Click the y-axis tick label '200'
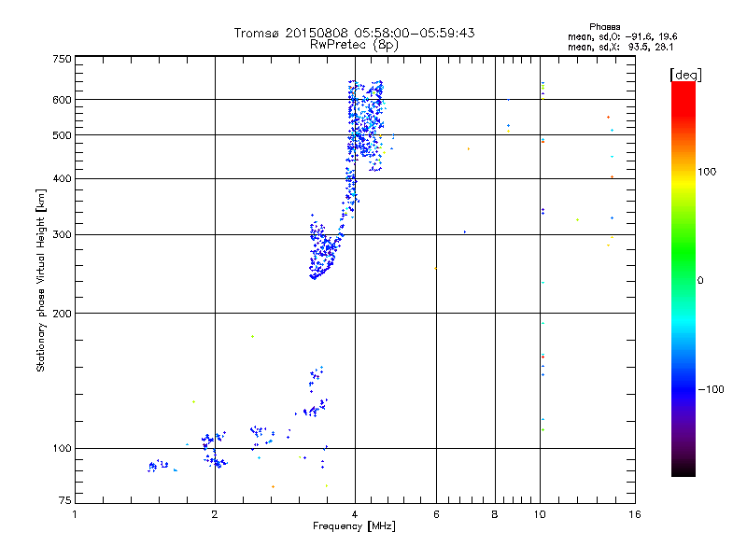 click(x=62, y=314)
